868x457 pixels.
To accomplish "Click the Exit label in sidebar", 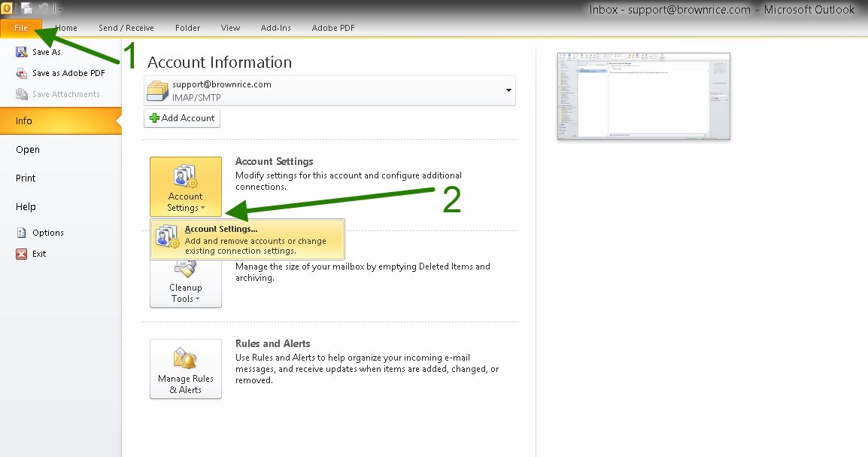I will [39, 254].
